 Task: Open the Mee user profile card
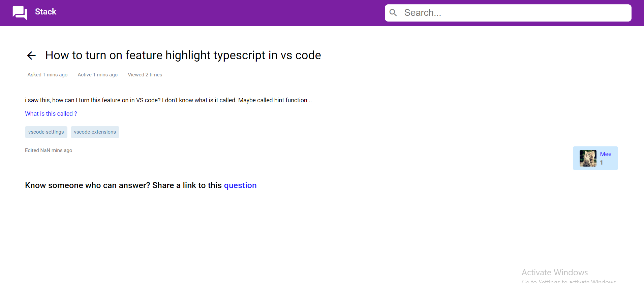[595, 158]
